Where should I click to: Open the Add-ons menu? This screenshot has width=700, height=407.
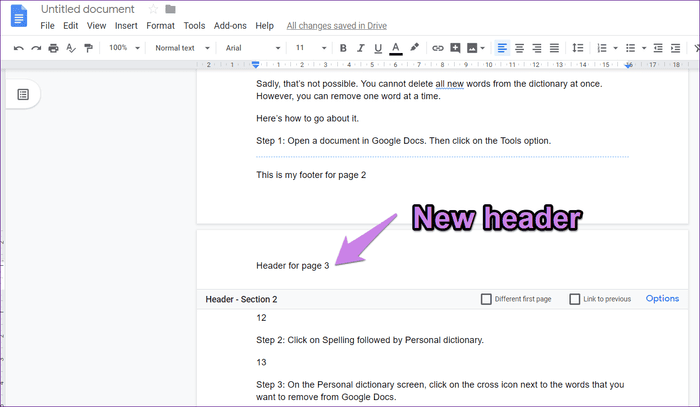230,26
